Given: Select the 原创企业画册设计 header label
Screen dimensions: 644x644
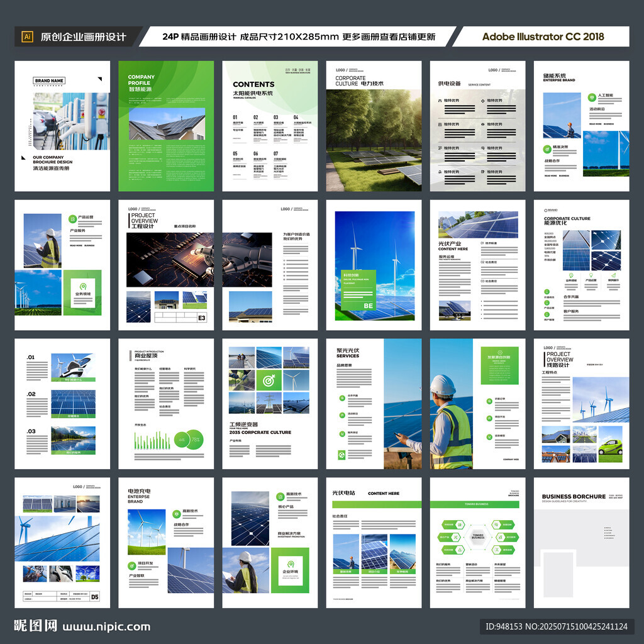Looking at the screenshot, I should (x=83, y=37).
